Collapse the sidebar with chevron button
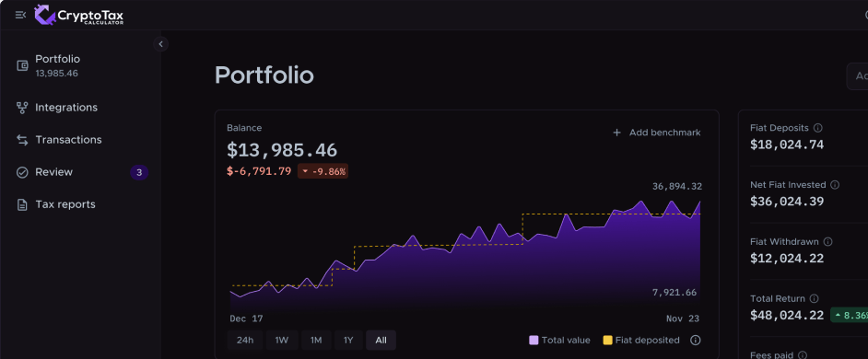 160,44
